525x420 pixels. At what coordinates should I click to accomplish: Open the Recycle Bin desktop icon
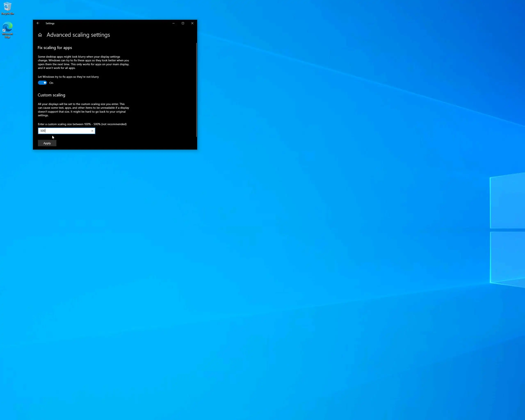click(7, 7)
